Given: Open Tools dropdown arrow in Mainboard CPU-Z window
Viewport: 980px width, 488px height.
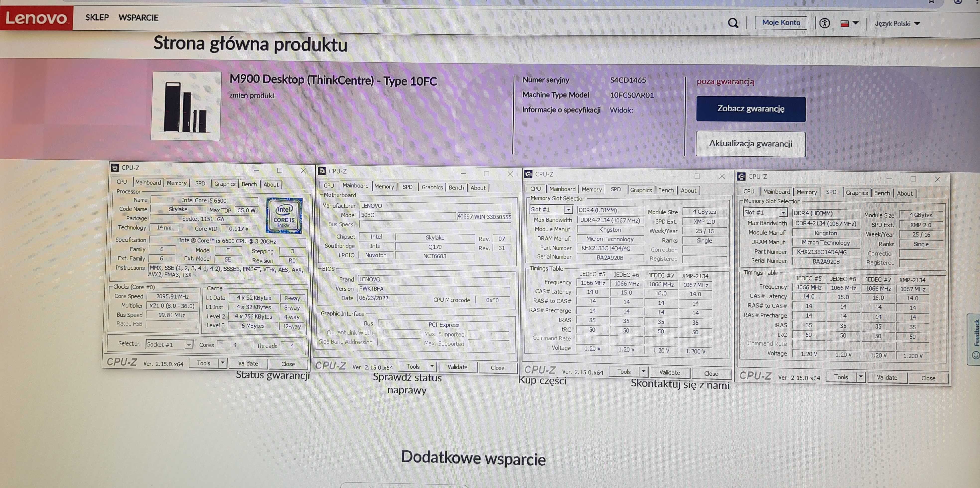Looking at the screenshot, I should coord(432,367).
